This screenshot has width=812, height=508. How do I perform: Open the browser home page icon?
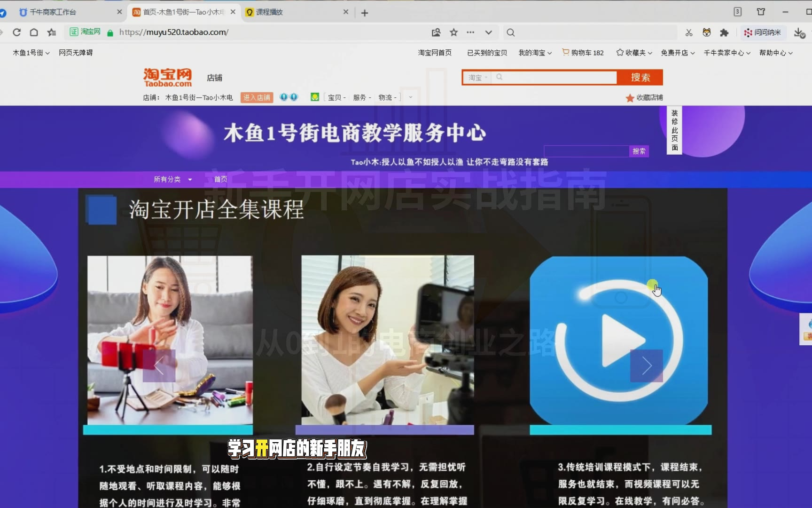pos(34,32)
